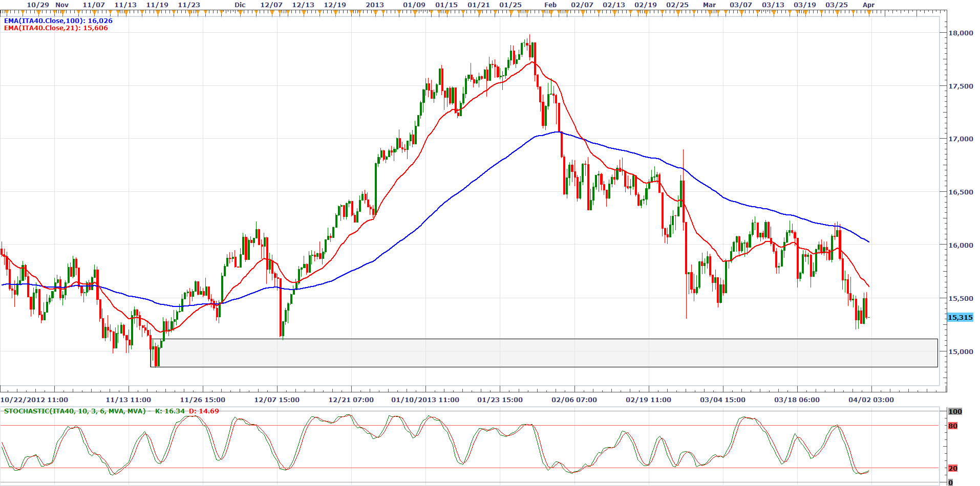The image size is (980, 486).
Task: Click the stochastic 100 scale marker
Action: (x=955, y=412)
